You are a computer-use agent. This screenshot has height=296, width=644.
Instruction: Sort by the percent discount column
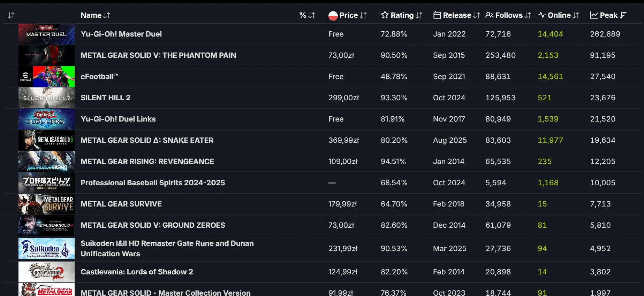pyautogui.click(x=307, y=15)
